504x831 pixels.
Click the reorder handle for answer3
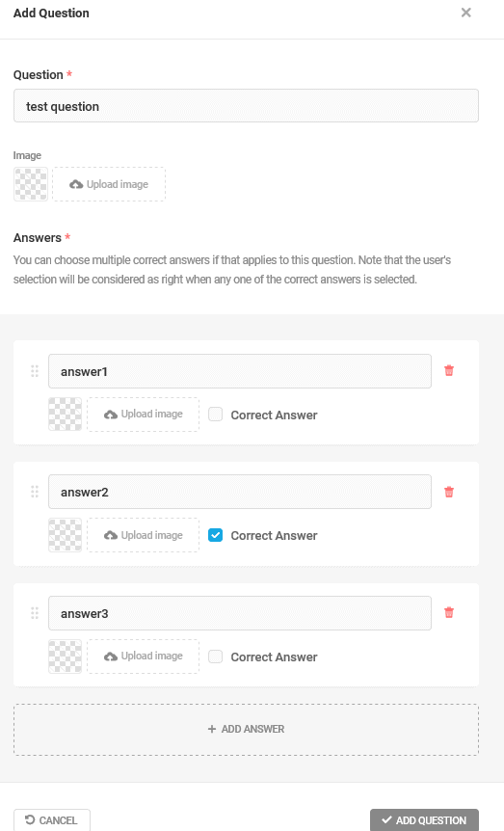[35, 613]
